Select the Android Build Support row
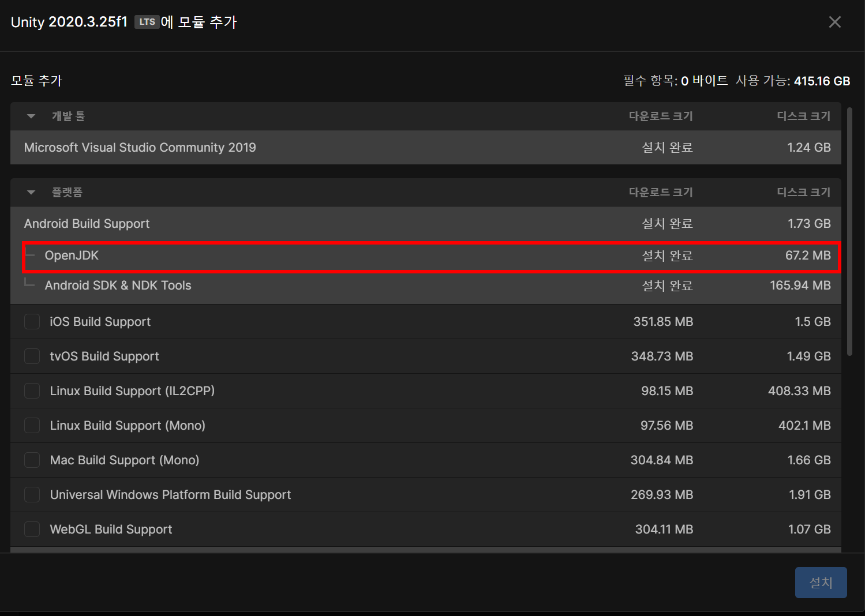This screenshot has width=865, height=616. (426, 224)
